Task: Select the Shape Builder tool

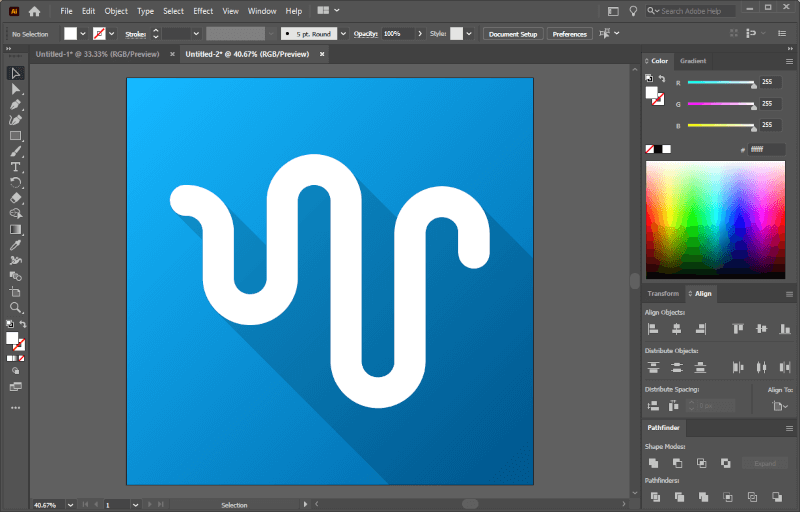Action: [x=15, y=214]
